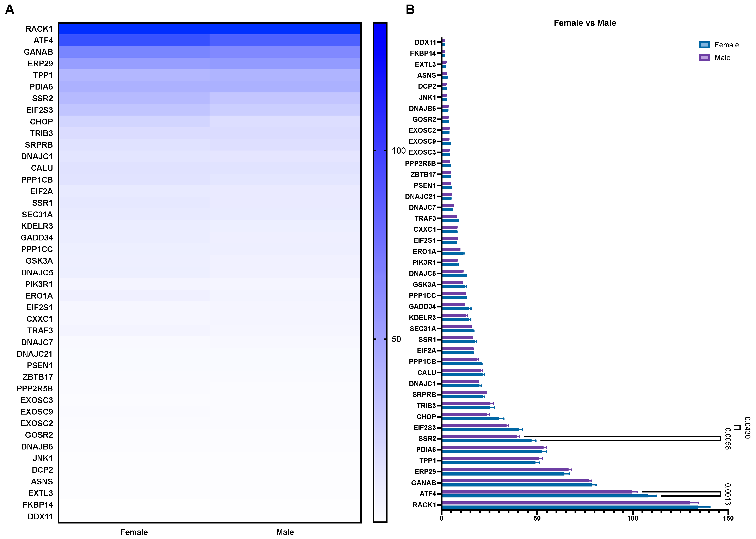Click the panel B label

tap(410, 9)
